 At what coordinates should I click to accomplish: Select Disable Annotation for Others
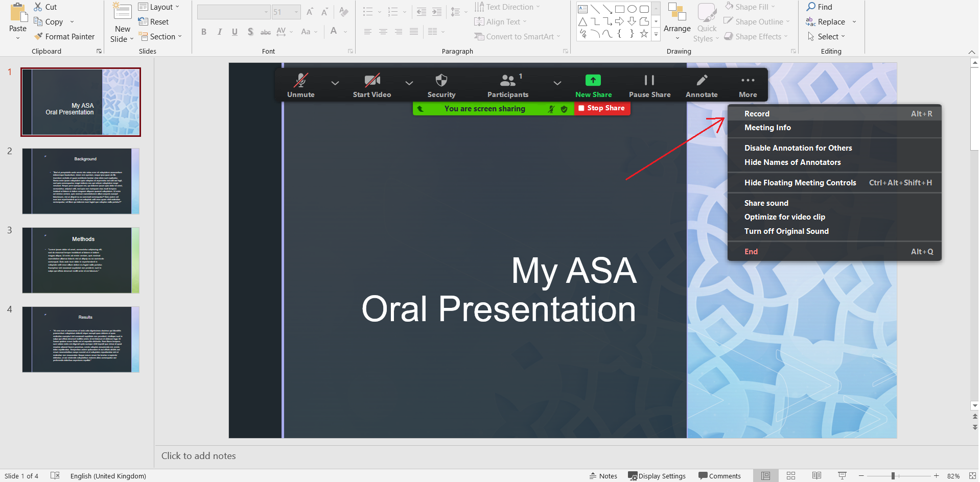pos(834,148)
